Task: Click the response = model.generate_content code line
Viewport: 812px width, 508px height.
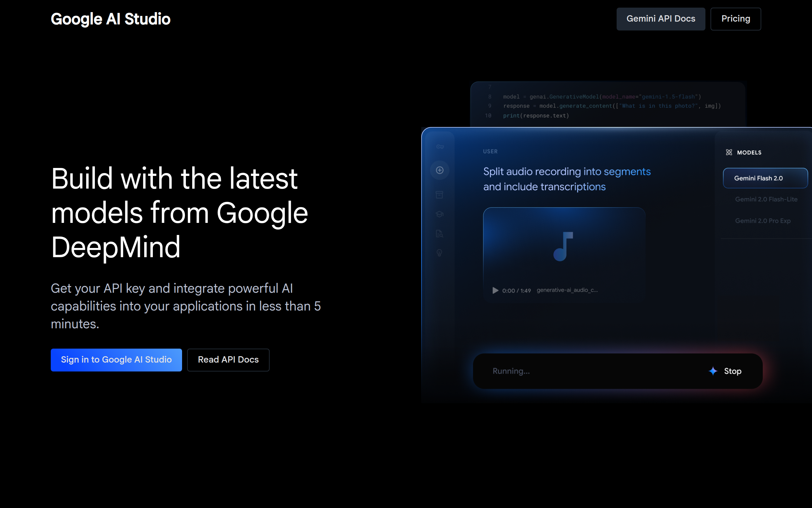Action: coord(612,106)
